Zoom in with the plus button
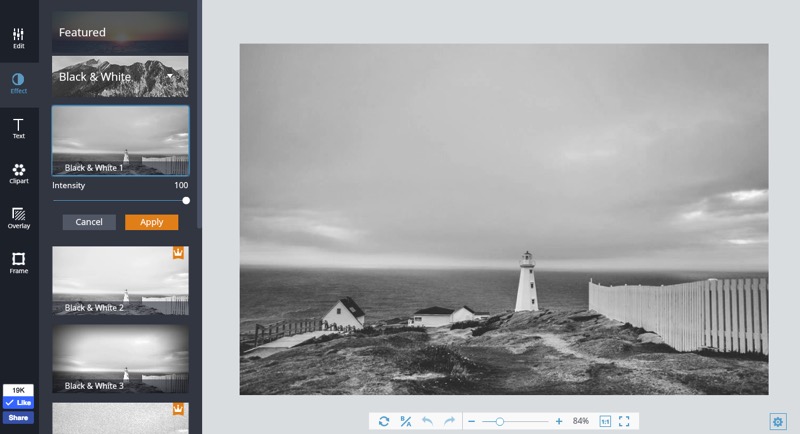Viewport: 800px width, 434px height. (x=559, y=422)
